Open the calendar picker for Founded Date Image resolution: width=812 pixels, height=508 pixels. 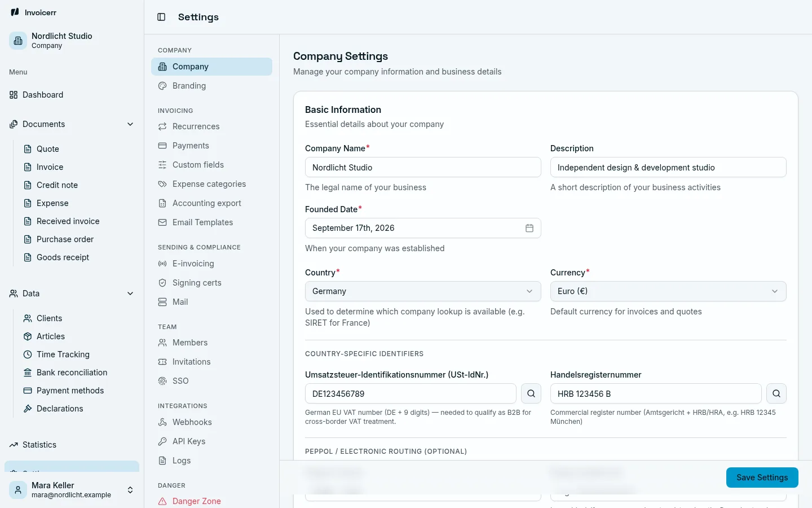529,228
